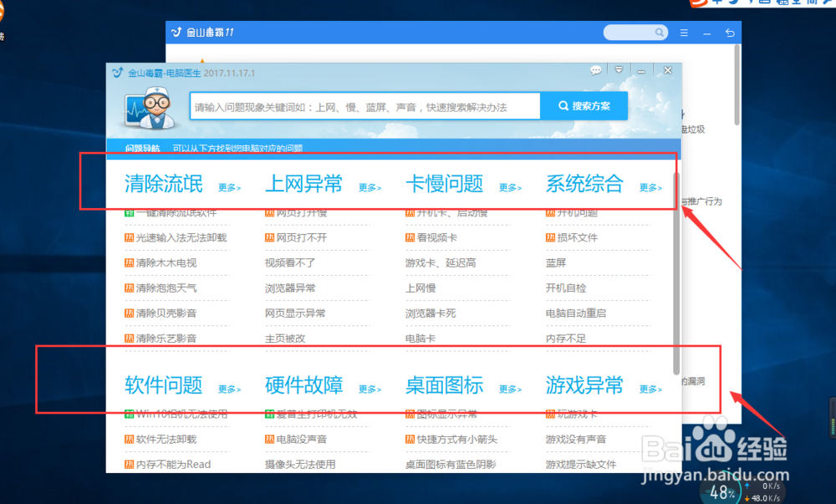Viewport: 836px width, 504px height.
Task: Click 内存不足 entry
Action: pyautogui.click(x=566, y=338)
